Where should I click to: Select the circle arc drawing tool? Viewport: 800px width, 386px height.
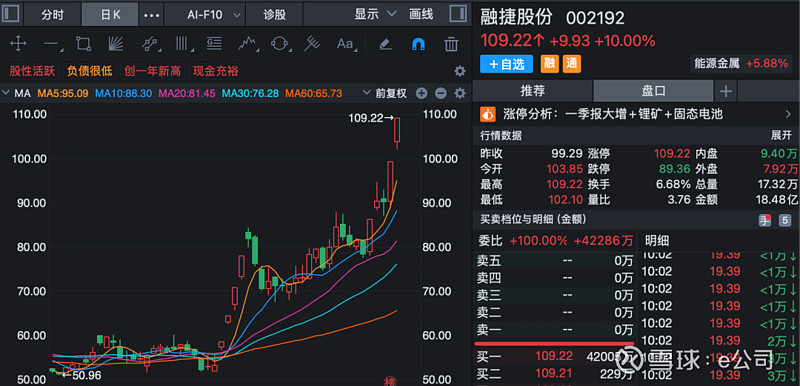tap(280, 44)
